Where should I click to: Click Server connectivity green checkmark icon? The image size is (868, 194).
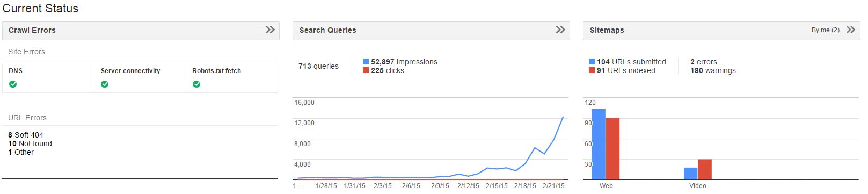point(105,84)
